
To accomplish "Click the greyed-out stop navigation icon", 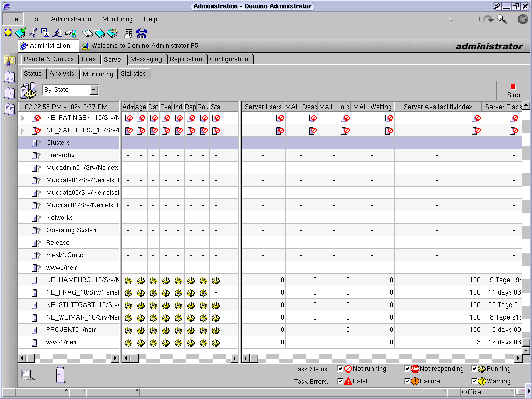I will click(x=474, y=19).
